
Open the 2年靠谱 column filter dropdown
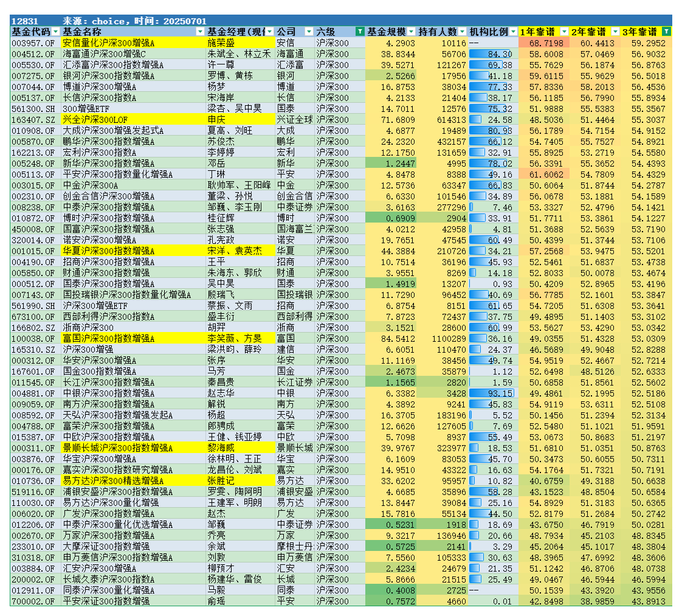pos(616,32)
